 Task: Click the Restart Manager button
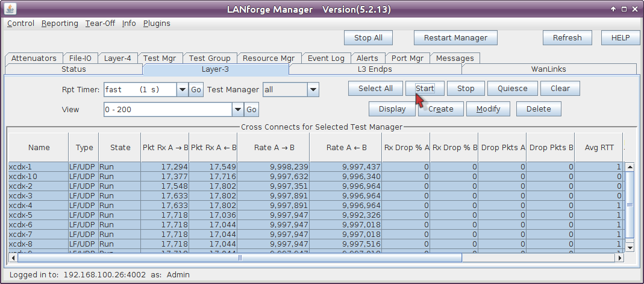pos(455,38)
